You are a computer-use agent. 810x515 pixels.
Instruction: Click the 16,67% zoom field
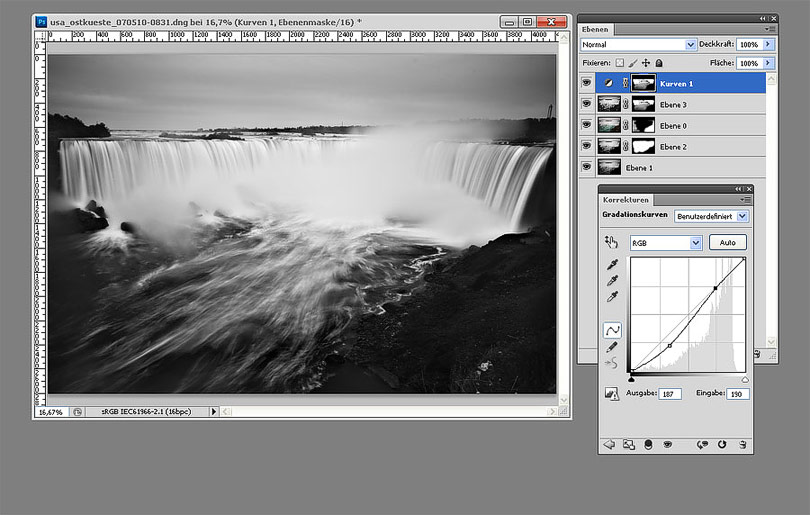51,412
